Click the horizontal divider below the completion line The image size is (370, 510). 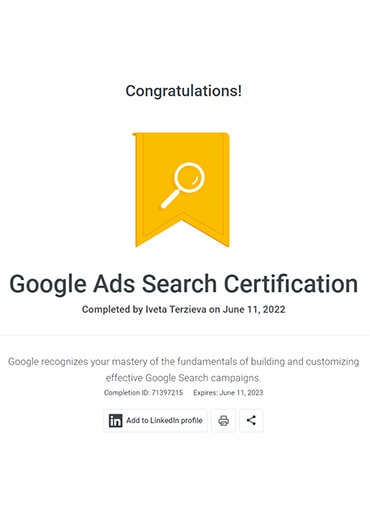click(185, 335)
